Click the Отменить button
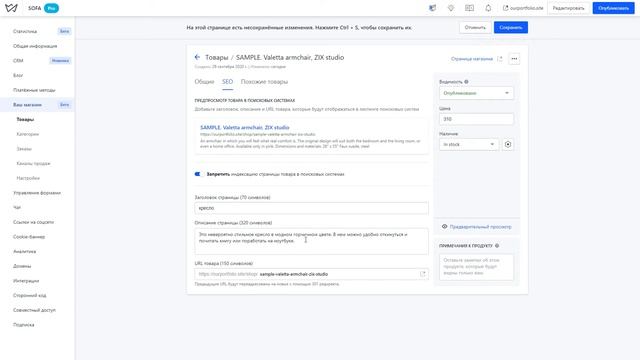This screenshot has width=640, height=360. pos(475,27)
